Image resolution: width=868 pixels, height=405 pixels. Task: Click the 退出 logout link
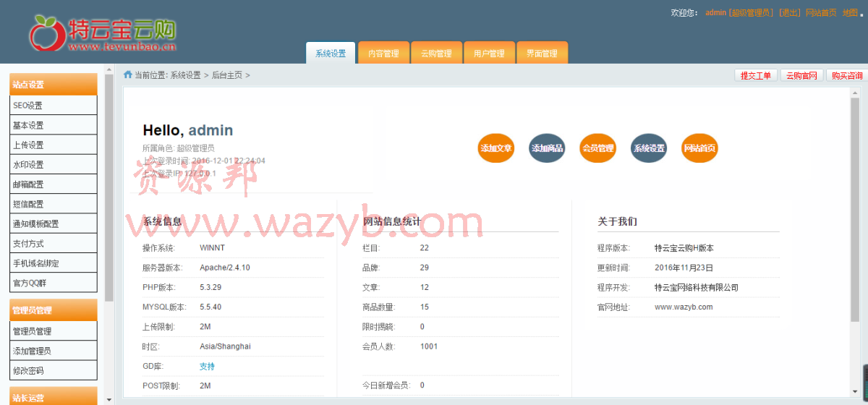[790, 13]
